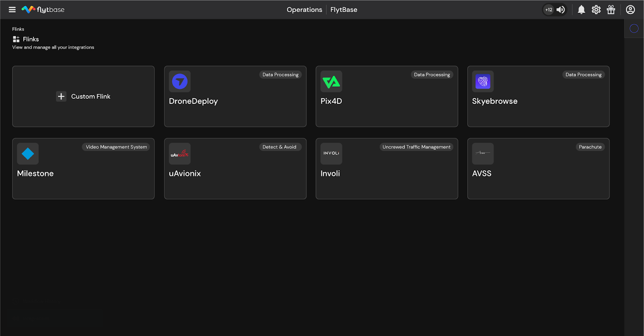Open the hamburger navigation menu
Image resolution: width=644 pixels, height=336 pixels.
[12, 10]
